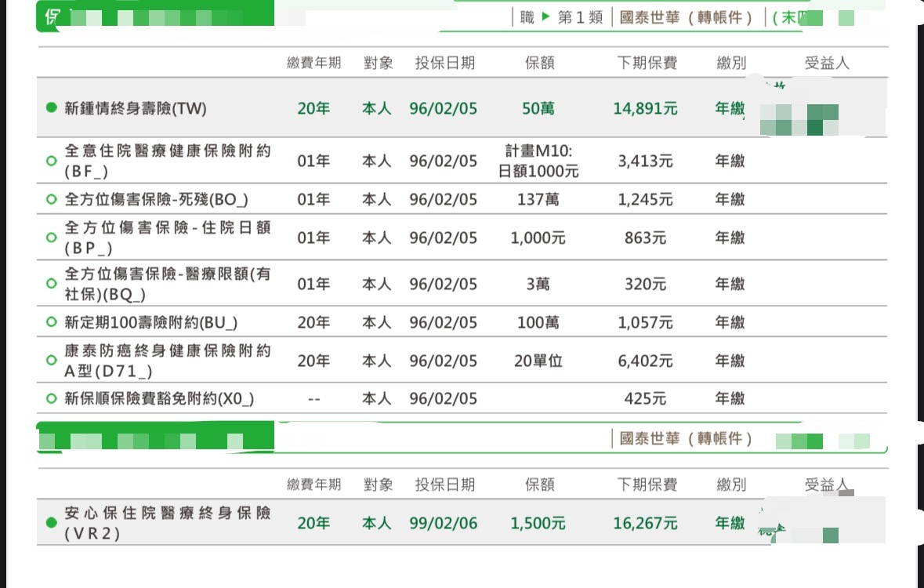The image size is (924, 588).
Task: Click hollow circle beside 全方位傷害保險-死殘(BO_)
Action: (x=52, y=199)
